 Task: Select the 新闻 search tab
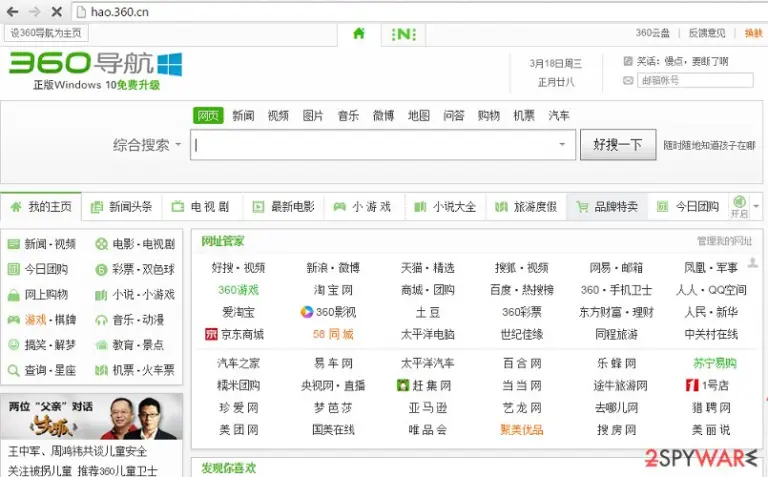(x=243, y=116)
